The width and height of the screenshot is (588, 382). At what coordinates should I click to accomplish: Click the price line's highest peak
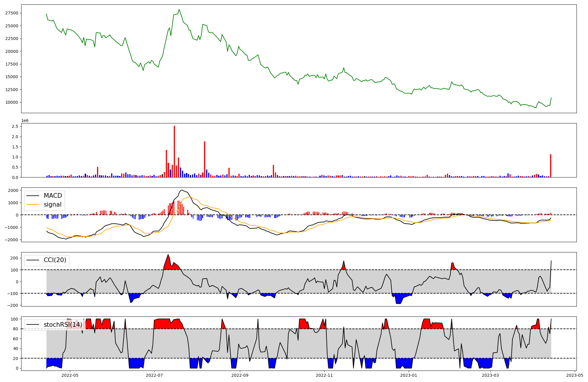coord(179,9)
